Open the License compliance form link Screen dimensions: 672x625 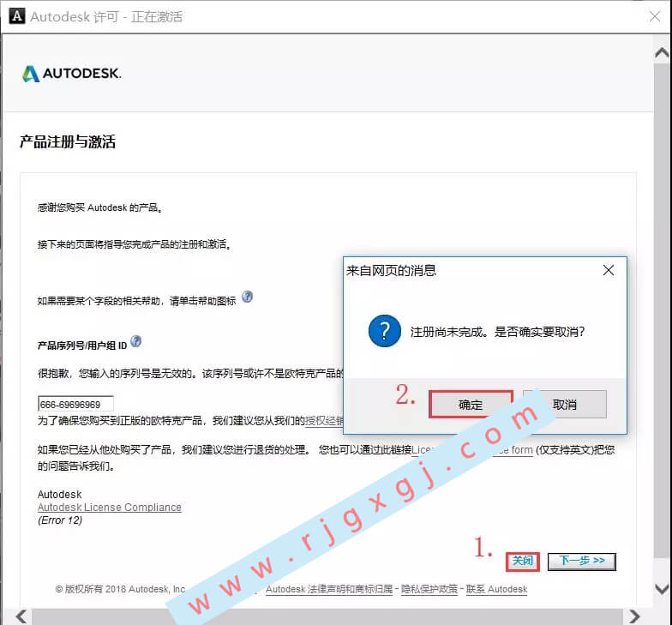pos(471,449)
